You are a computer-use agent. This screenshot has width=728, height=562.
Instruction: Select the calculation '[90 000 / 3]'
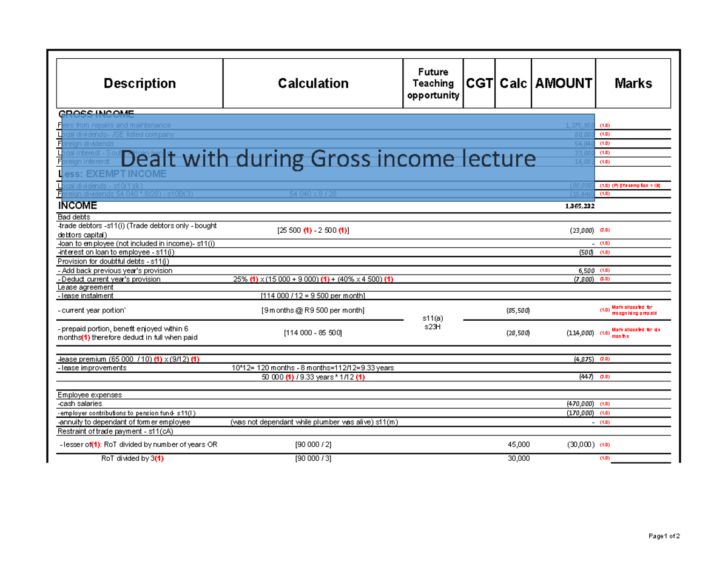pyautogui.click(x=313, y=458)
